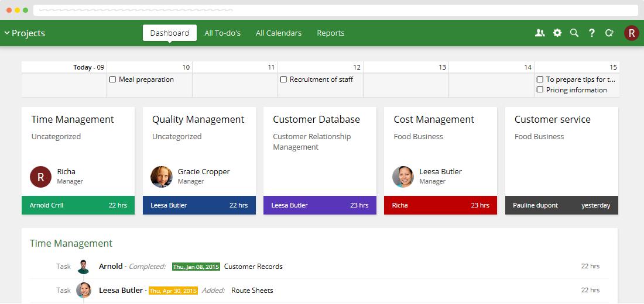
Task: Switch to the All To-do's tab
Action: 222,33
